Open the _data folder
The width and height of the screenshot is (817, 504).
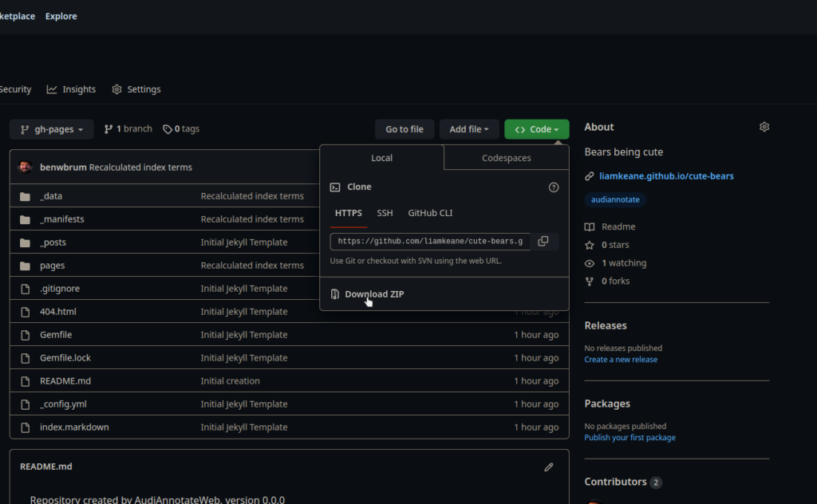point(51,196)
